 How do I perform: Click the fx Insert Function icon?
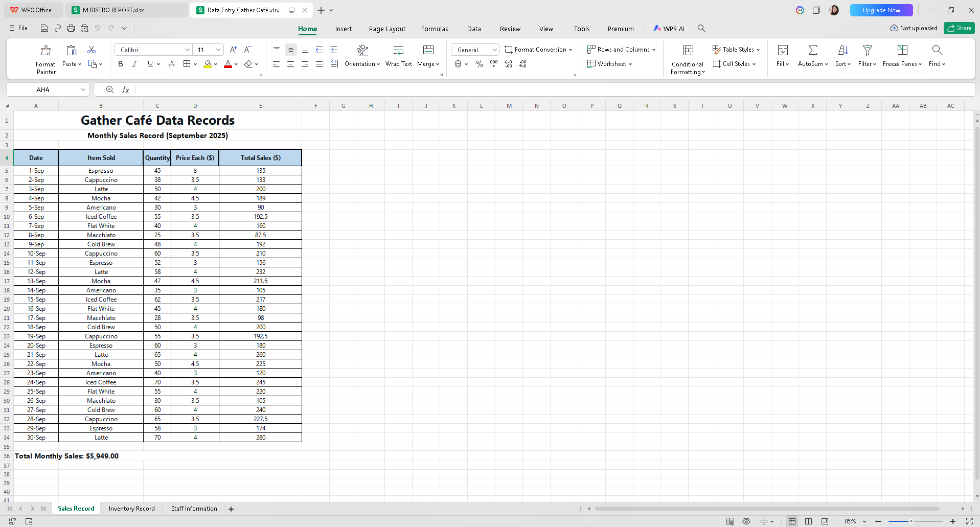[x=125, y=89]
